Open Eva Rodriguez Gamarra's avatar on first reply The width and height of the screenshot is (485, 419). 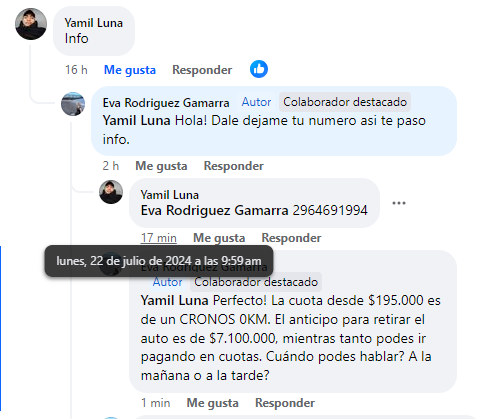[73, 104]
